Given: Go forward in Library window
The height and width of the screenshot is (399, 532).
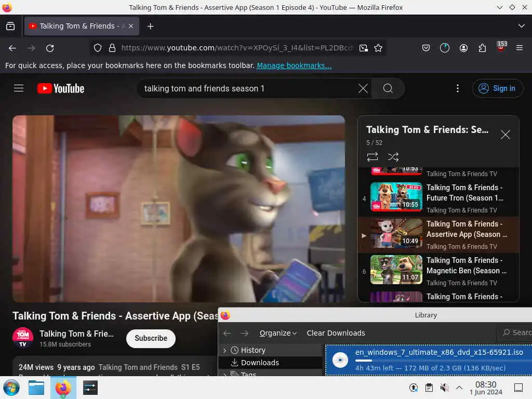Looking at the screenshot, I should pyautogui.click(x=244, y=333).
